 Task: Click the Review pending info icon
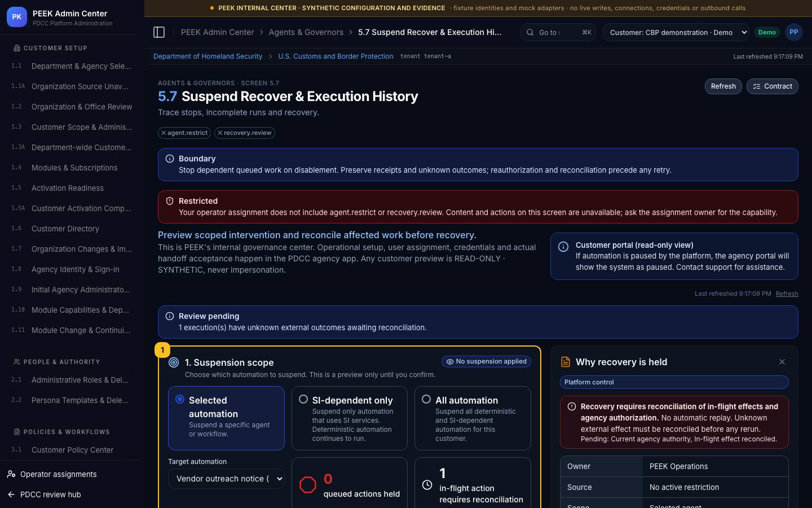tap(170, 316)
